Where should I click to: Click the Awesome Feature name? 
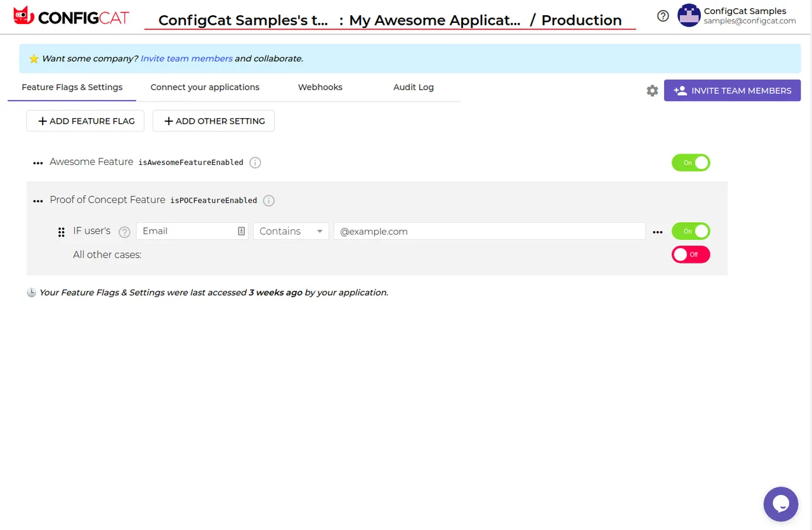pyautogui.click(x=91, y=162)
